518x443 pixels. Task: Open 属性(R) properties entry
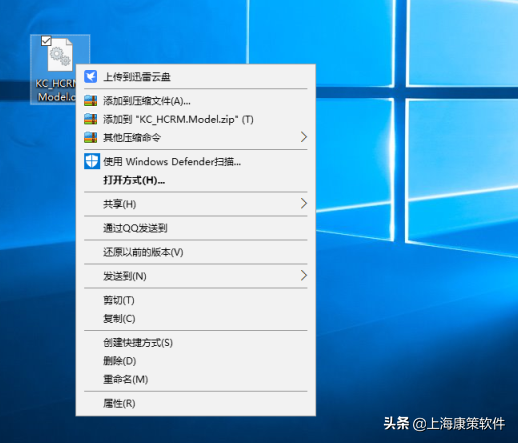196,403
